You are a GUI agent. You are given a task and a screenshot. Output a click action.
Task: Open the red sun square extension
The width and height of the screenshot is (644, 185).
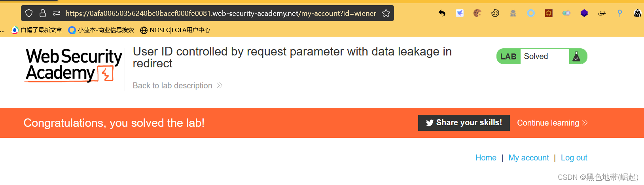click(549, 13)
